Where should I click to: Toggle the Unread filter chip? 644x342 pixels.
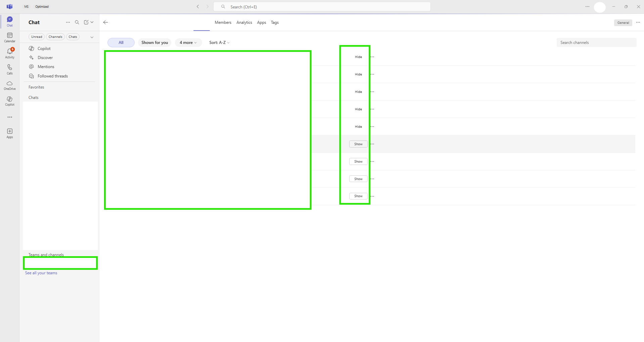tap(37, 37)
